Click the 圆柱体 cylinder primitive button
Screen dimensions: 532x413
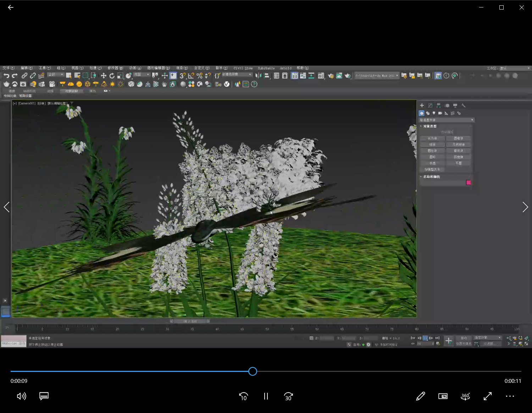(432, 151)
